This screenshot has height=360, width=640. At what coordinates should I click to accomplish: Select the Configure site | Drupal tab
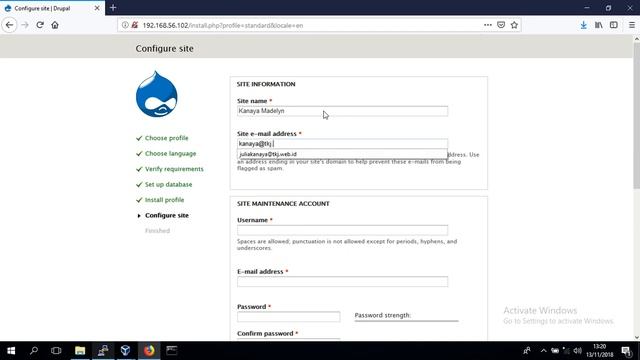[52, 8]
